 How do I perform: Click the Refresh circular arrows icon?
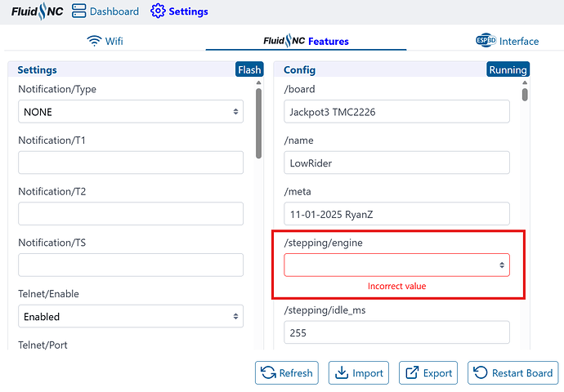[x=268, y=372]
